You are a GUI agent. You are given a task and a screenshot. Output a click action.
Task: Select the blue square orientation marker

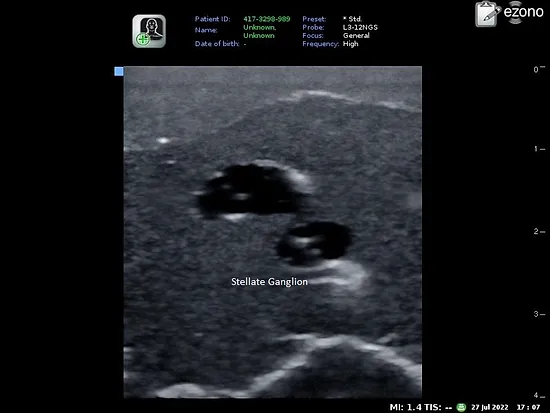tap(119, 71)
